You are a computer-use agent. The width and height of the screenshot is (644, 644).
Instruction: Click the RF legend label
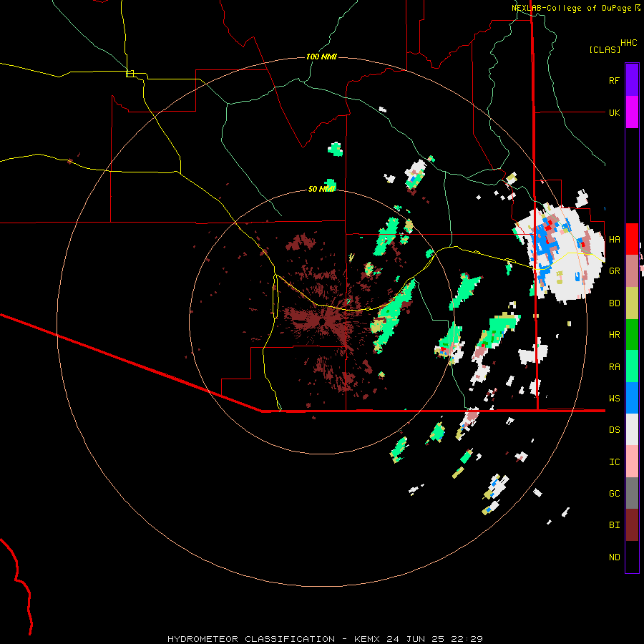click(x=614, y=80)
